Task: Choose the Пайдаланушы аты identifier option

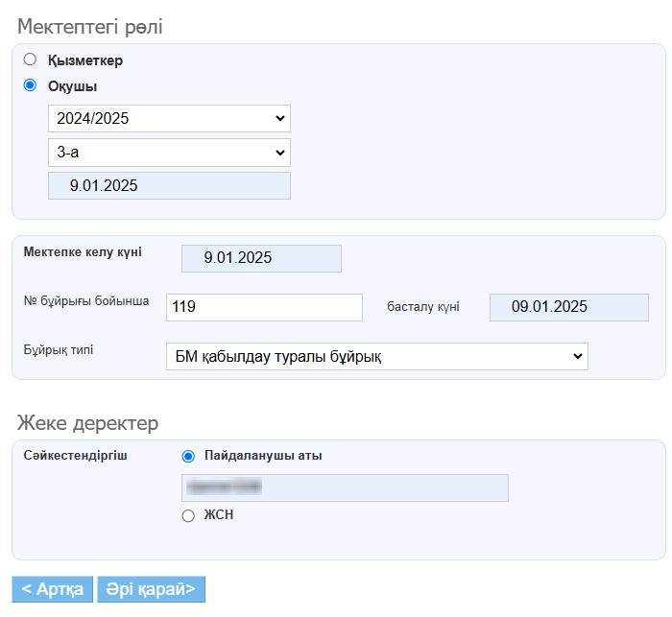Action: (188, 456)
